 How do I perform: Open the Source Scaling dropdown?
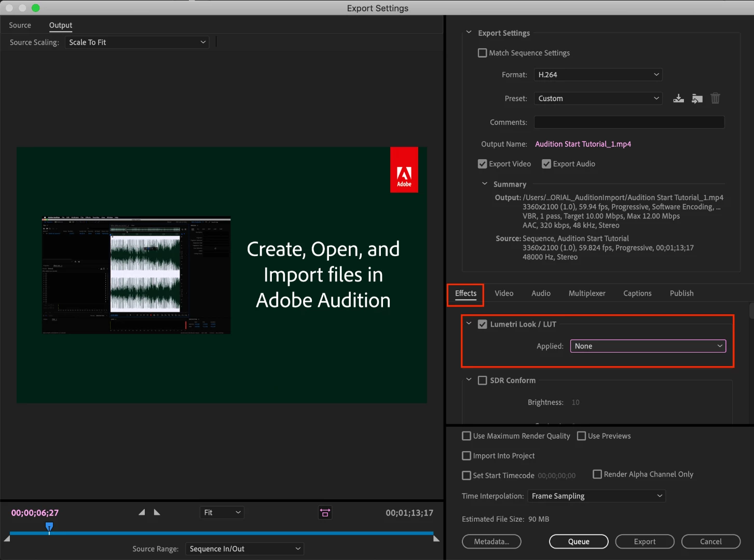click(x=137, y=43)
